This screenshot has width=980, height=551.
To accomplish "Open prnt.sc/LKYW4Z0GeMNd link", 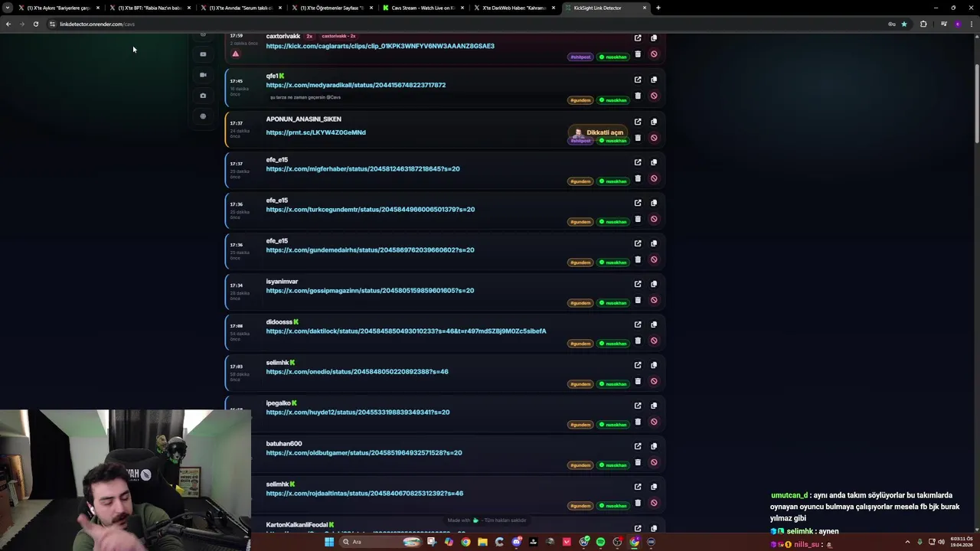I will [x=315, y=132].
